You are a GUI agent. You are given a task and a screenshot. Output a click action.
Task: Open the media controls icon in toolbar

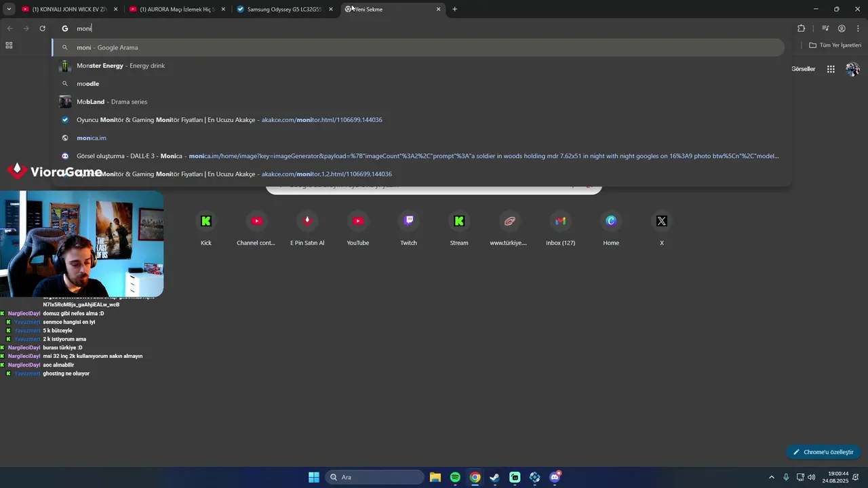point(825,28)
